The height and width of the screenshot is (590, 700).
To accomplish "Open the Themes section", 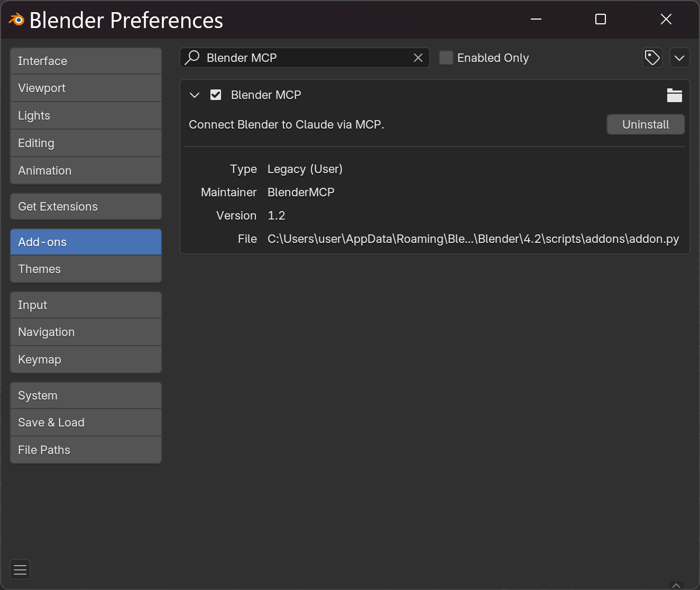I will pyautogui.click(x=86, y=269).
